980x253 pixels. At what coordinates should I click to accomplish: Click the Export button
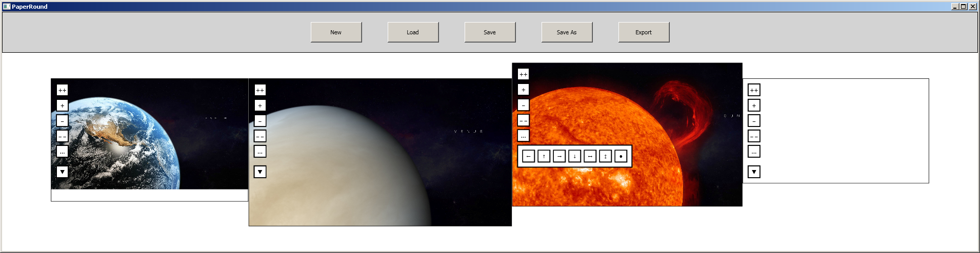644,32
